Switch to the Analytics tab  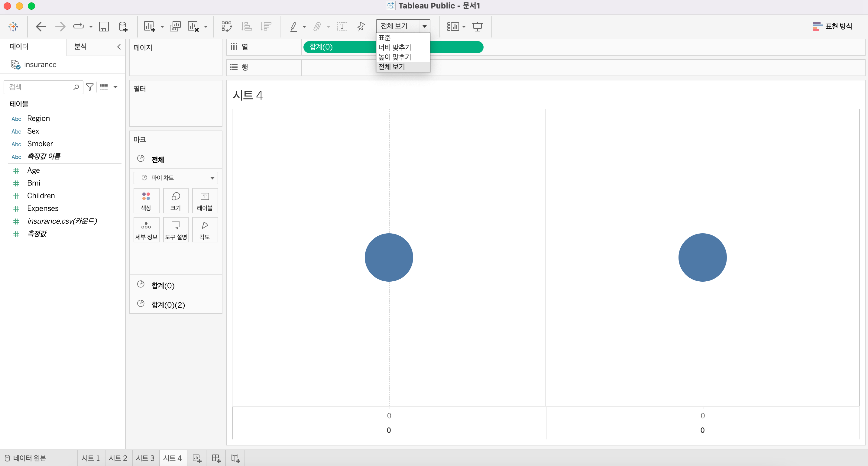click(x=80, y=47)
